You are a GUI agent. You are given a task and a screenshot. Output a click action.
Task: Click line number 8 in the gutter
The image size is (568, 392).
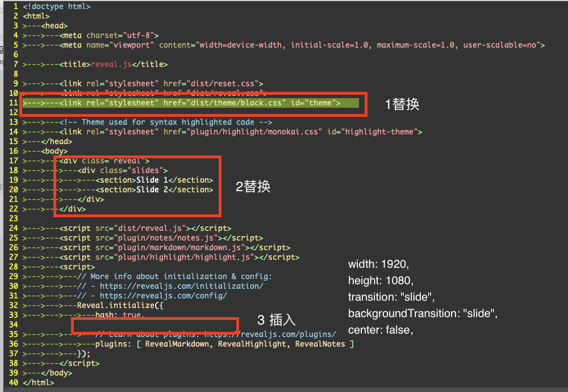click(x=15, y=74)
